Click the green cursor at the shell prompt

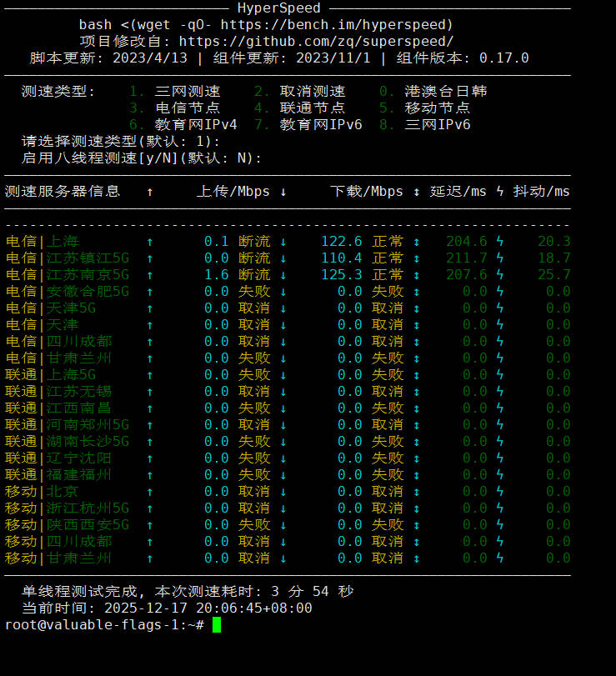tap(217, 625)
